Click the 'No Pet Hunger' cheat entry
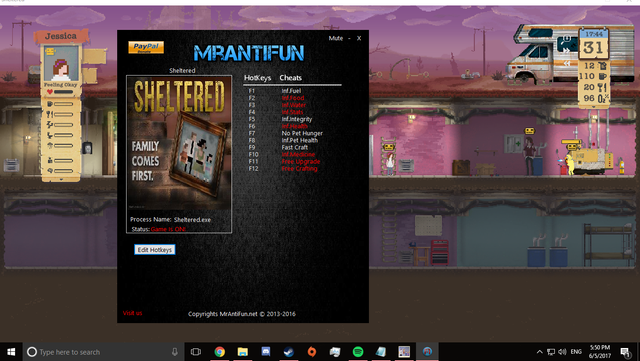Image resolution: width=640 pixels, height=361 pixels. tap(302, 133)
